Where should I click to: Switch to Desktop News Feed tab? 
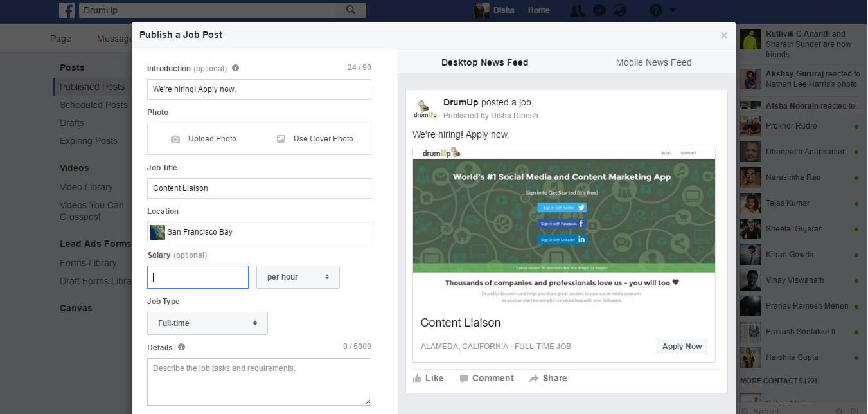point(484,62)
